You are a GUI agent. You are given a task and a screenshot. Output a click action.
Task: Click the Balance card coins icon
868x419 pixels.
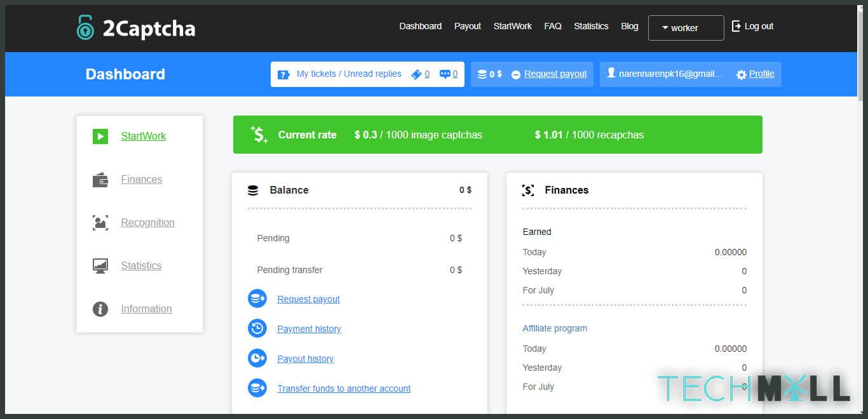(x=253, y=190)
